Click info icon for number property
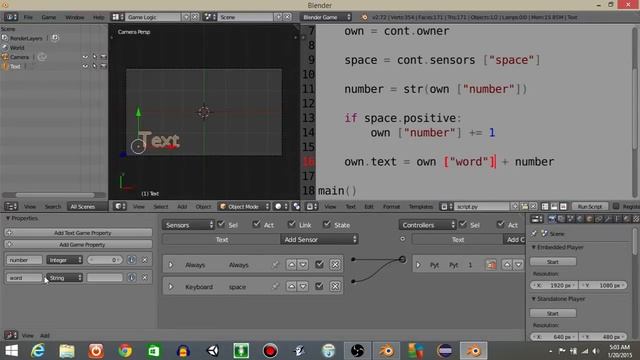The image size is (640, 360). 131,260
